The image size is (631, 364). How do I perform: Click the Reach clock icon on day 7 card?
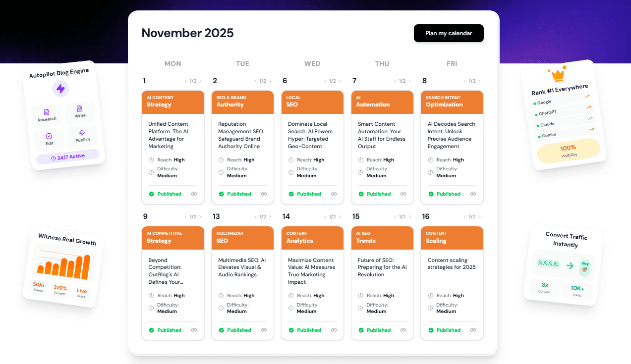361,160
